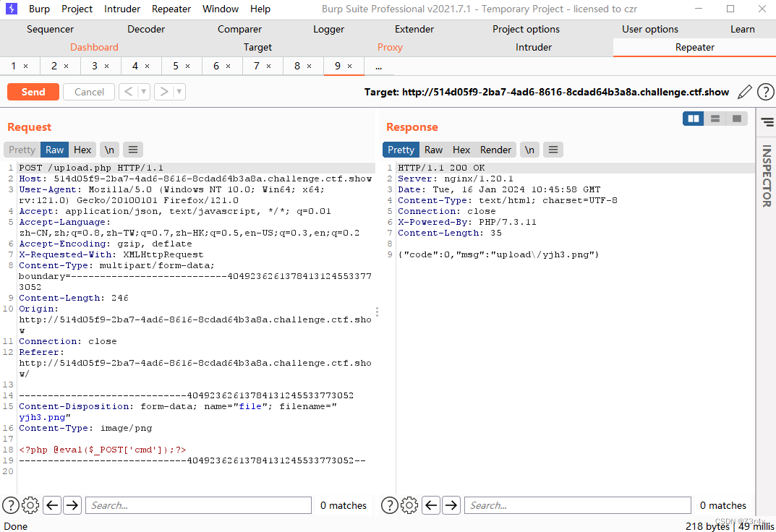Screen dimensions: 776x532
Task: Select tabbed layout icon
Action: coord(737,119)
